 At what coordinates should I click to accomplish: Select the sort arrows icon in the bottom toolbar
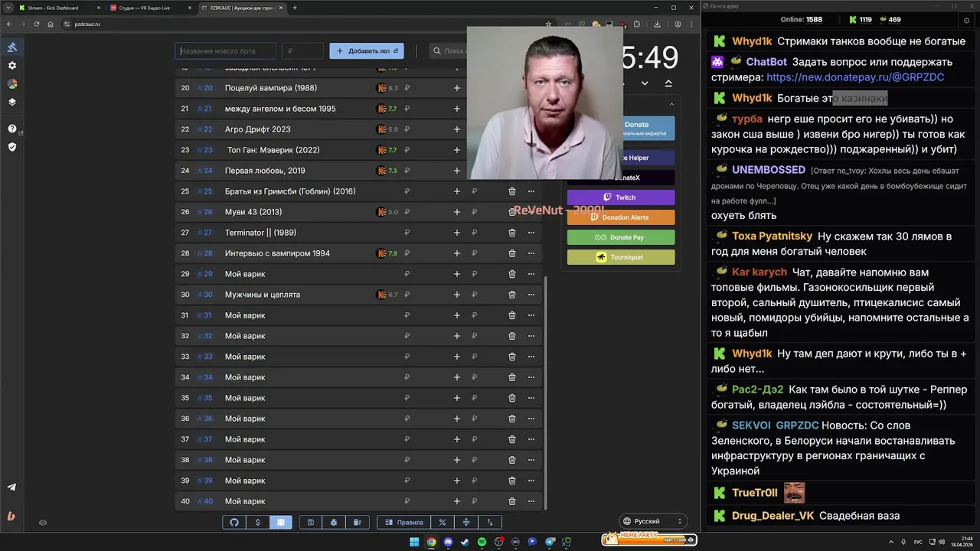pos(490,522)
